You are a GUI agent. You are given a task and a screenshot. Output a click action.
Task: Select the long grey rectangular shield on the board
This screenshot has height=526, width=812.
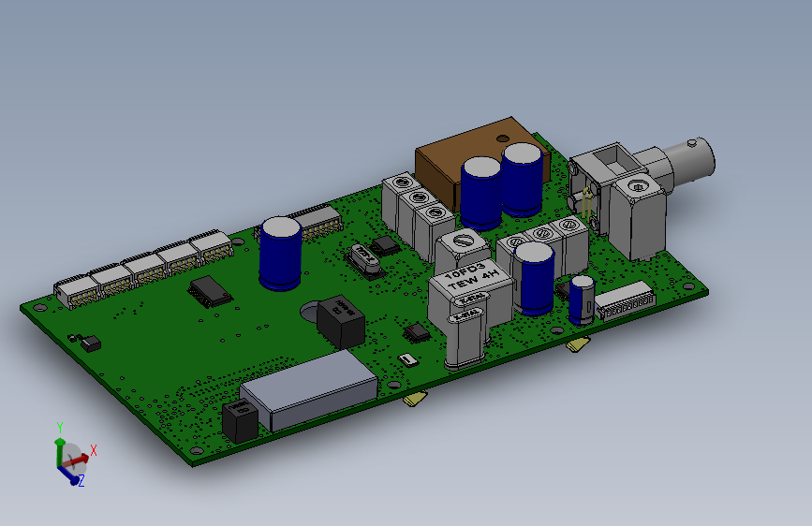[x=310, y=390]
